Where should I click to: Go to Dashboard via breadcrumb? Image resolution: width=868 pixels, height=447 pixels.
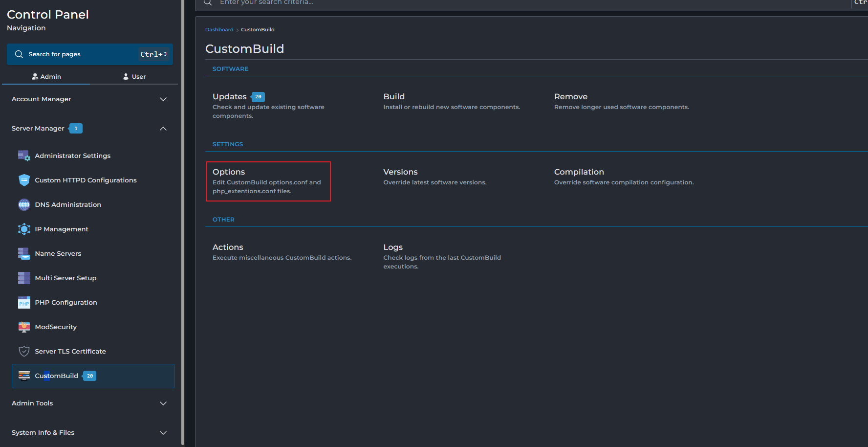(219, 30)
